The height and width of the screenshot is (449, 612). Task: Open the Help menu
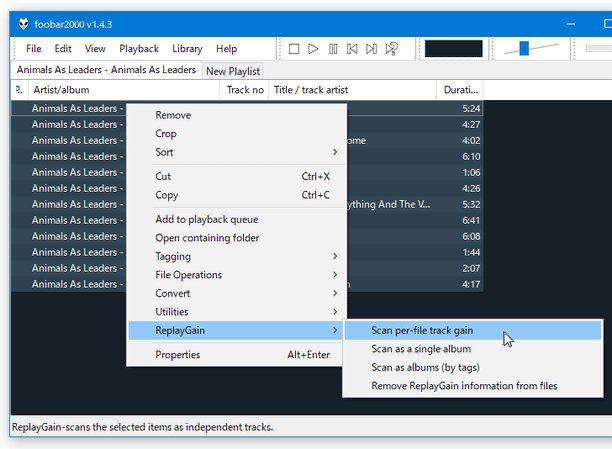coord(226,49)
